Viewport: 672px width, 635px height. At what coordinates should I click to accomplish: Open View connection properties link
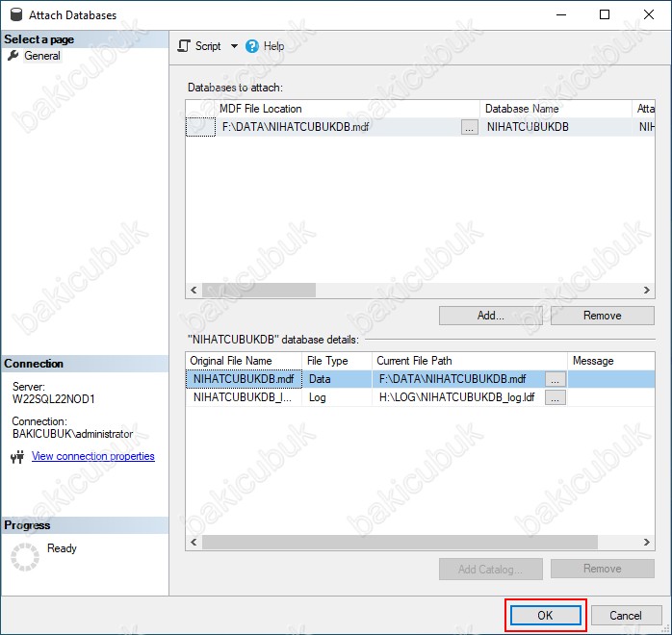[93, 456]
